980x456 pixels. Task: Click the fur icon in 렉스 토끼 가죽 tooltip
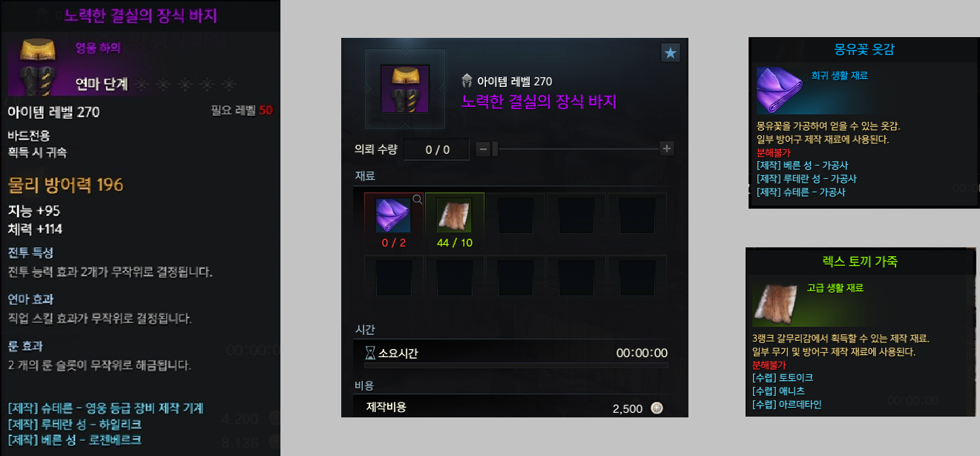tap(777, 304)
